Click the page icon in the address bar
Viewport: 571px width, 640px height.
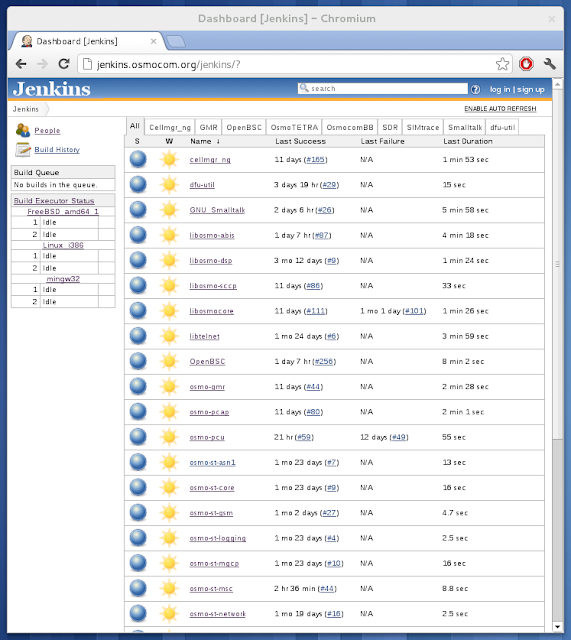coord(87,64)
